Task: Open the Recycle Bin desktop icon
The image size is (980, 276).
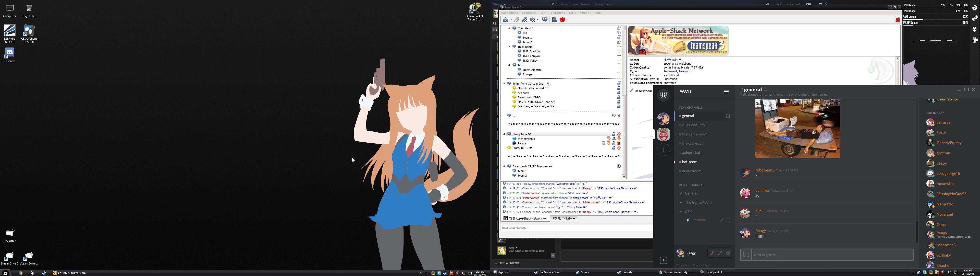Action: tap(29, 11)
